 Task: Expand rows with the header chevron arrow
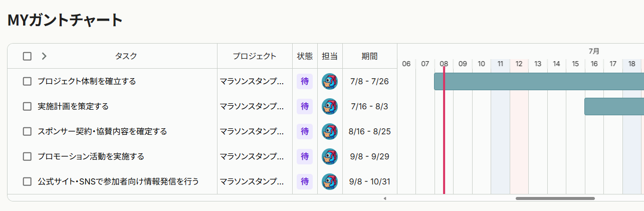44,56
